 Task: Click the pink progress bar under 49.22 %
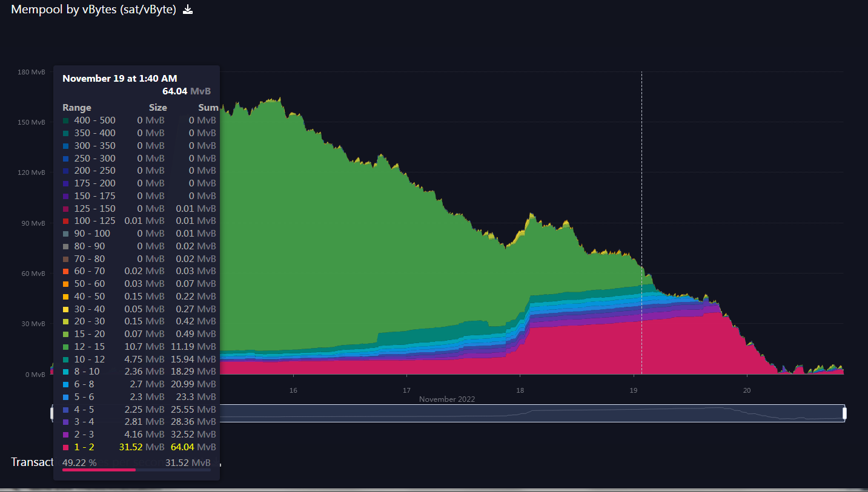[x=99, y=470]
